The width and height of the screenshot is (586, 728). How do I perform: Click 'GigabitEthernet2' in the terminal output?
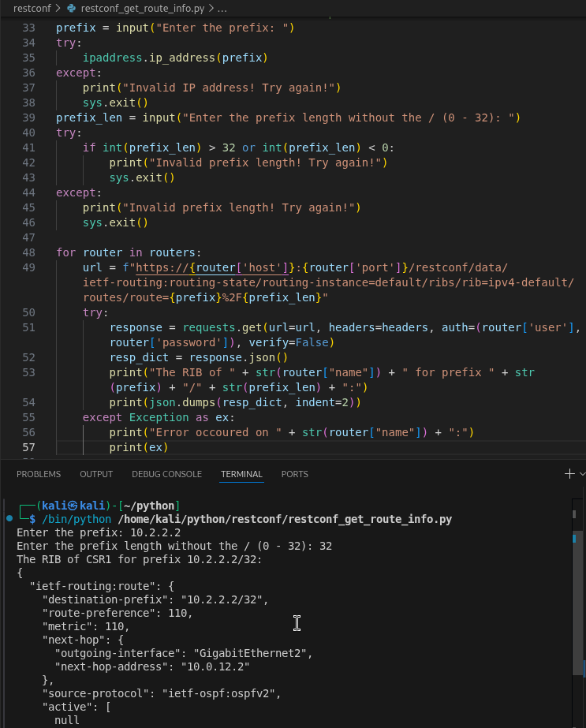click(x=250, y=653)
